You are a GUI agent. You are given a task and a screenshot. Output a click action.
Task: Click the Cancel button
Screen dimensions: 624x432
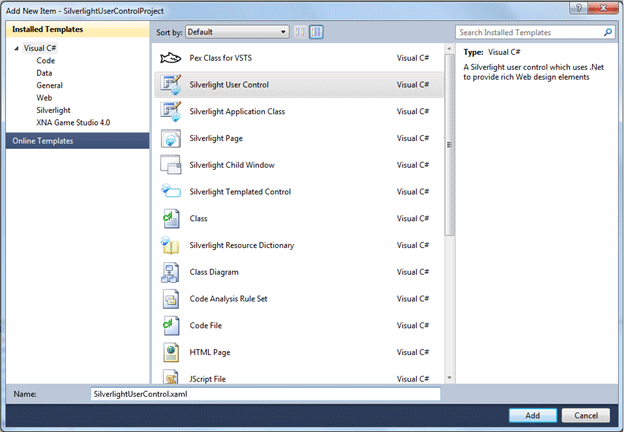click(586, 415)
